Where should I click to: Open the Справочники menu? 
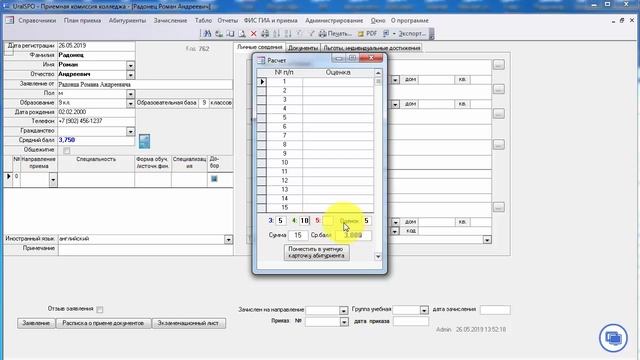(x=37, y=20)
